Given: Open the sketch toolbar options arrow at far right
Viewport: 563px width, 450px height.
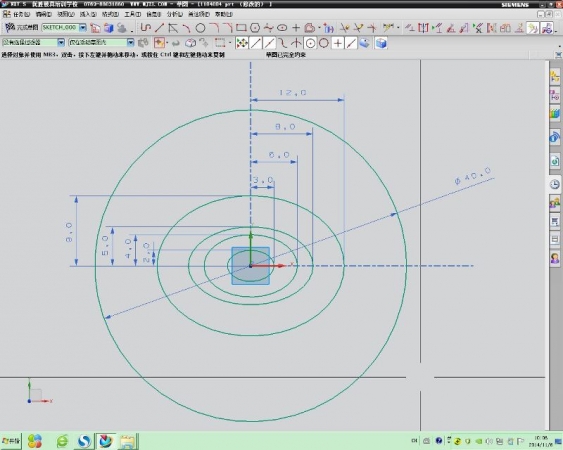Looking at the screenshot, I should [x=556, y=31].
